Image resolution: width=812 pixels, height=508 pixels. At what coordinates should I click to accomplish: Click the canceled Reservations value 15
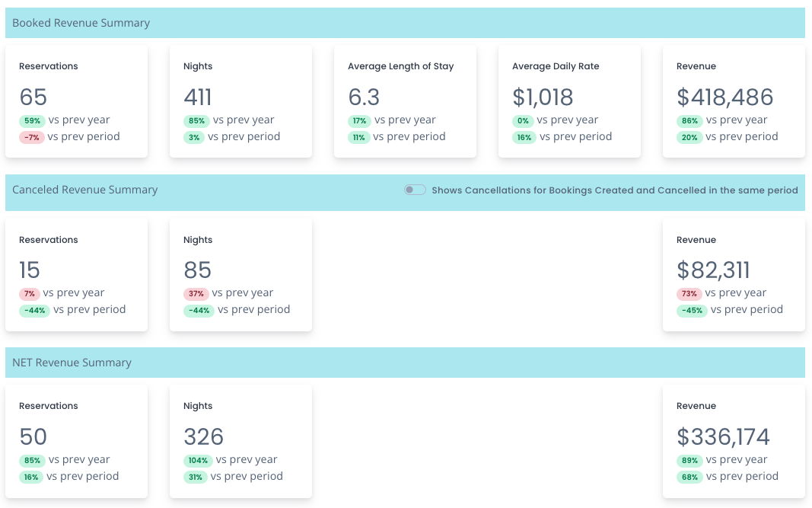tap(30, 270)
